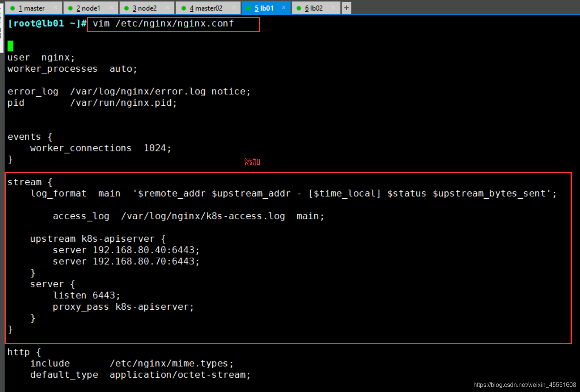The image size is (580, 392).
Task: Click the green status dot on node1 tab
Action: (70, 8)
